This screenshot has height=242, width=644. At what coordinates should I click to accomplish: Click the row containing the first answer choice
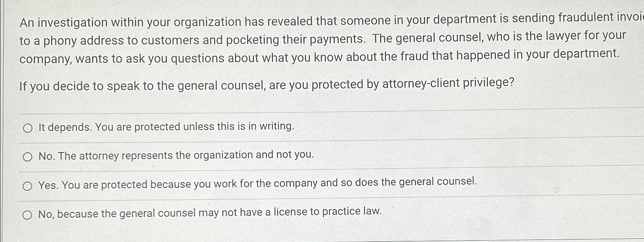click(x=306, y=128)
